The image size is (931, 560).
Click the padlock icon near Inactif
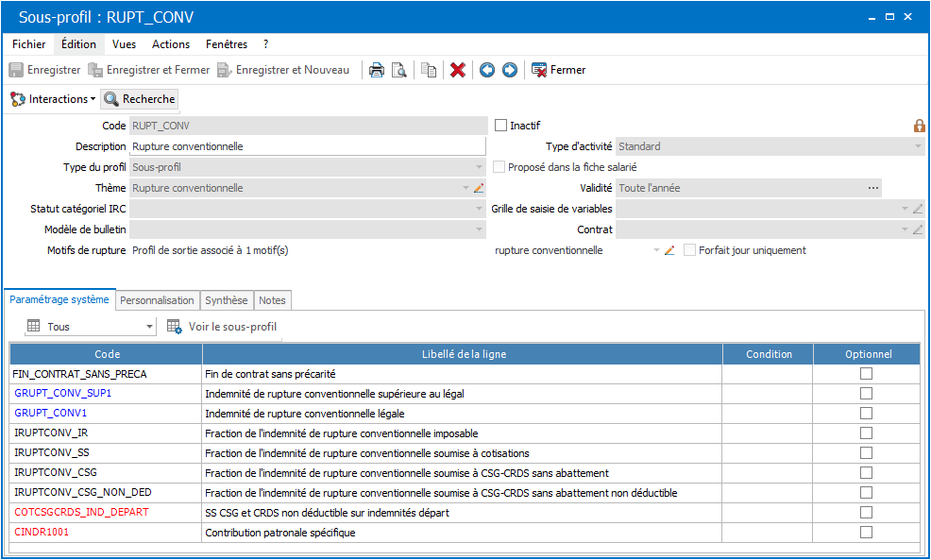(919, 126)
